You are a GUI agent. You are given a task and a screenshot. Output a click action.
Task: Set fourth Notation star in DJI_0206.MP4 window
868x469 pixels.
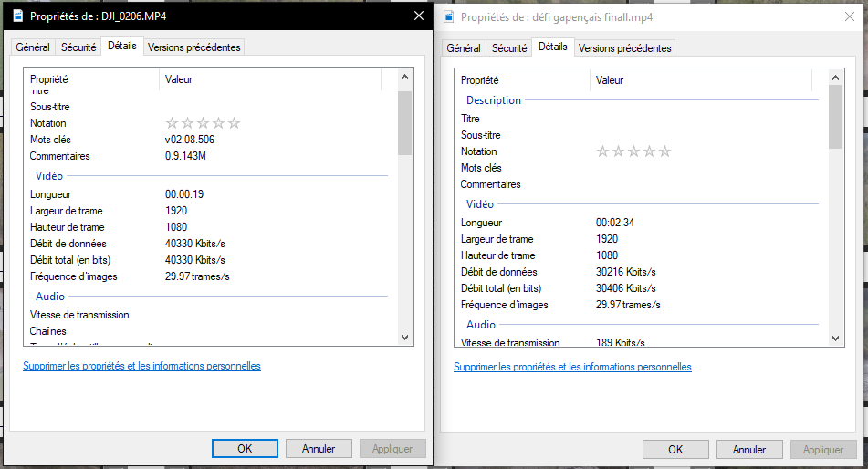point(219,123)
